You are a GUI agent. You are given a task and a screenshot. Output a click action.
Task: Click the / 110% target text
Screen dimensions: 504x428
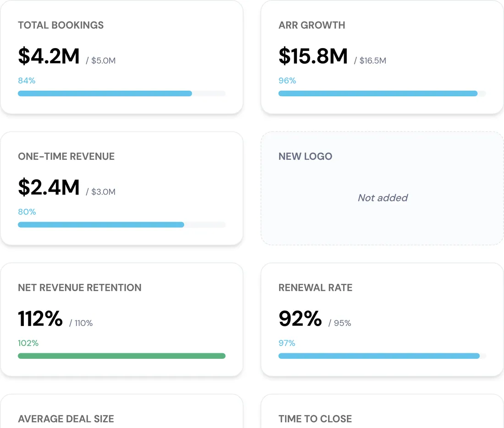click(81, 323)
